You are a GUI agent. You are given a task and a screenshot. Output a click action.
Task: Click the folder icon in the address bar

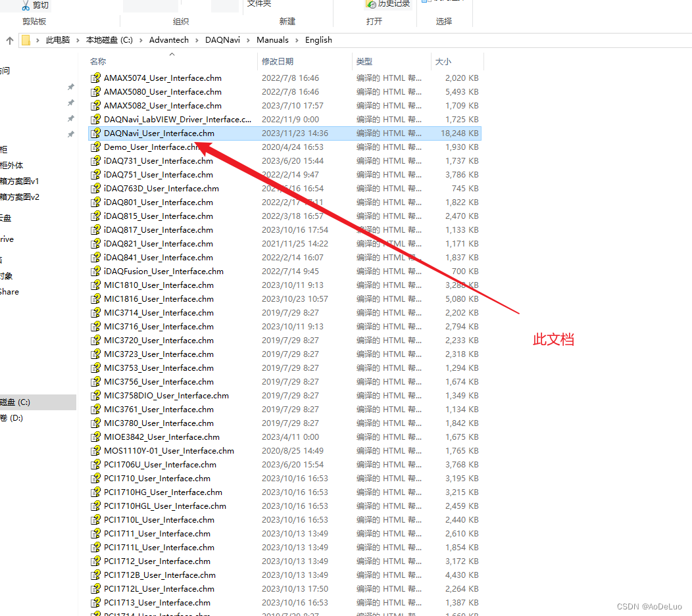[x=26, y=40]
